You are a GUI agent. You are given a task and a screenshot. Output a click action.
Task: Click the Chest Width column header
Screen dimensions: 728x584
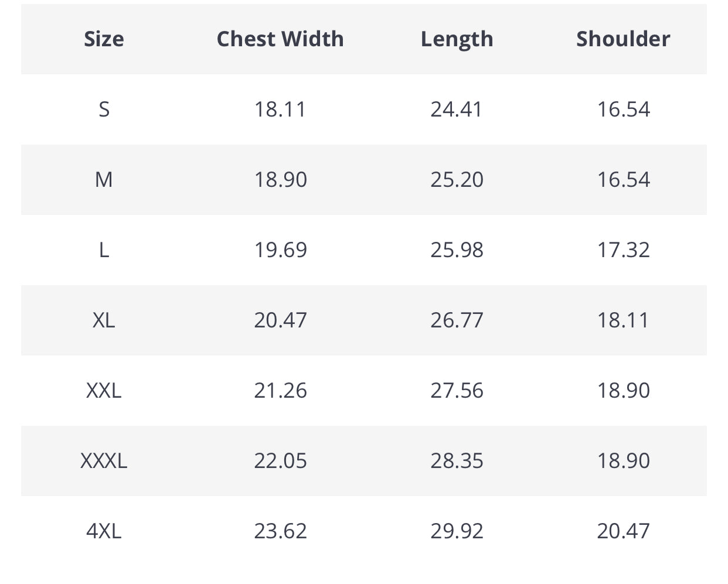[280, 39]
